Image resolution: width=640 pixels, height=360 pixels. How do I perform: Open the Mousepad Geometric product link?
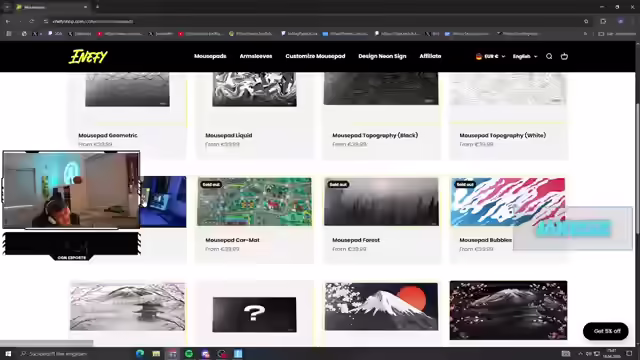[108, 135]
